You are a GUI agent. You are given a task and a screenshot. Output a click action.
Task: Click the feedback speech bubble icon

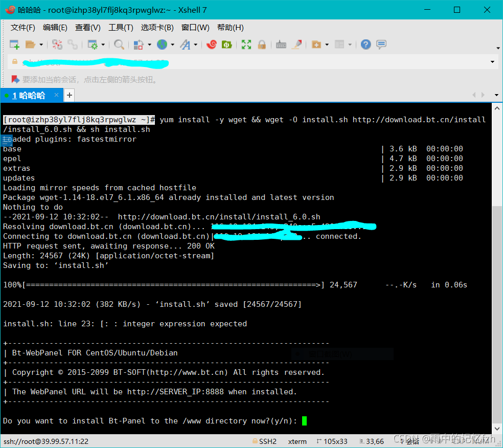point(381,44)
